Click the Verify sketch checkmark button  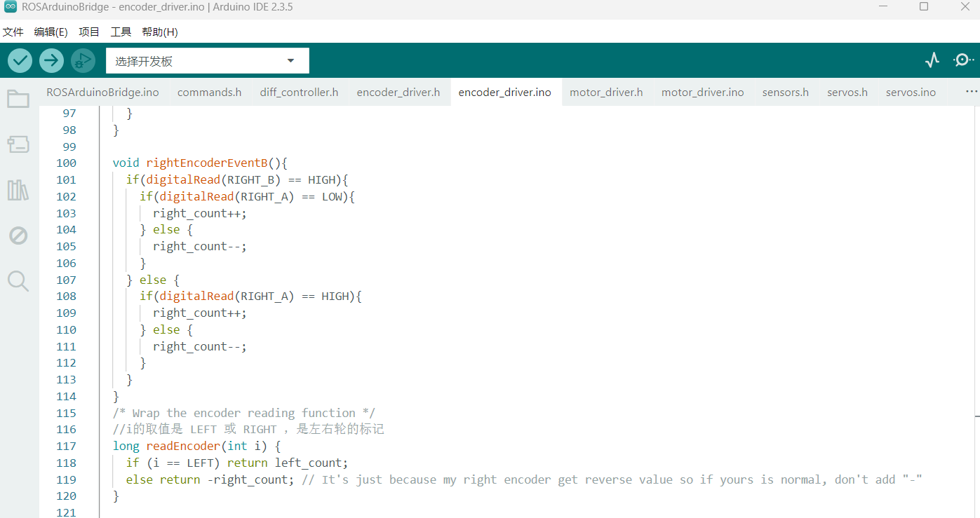pos(20,61)
